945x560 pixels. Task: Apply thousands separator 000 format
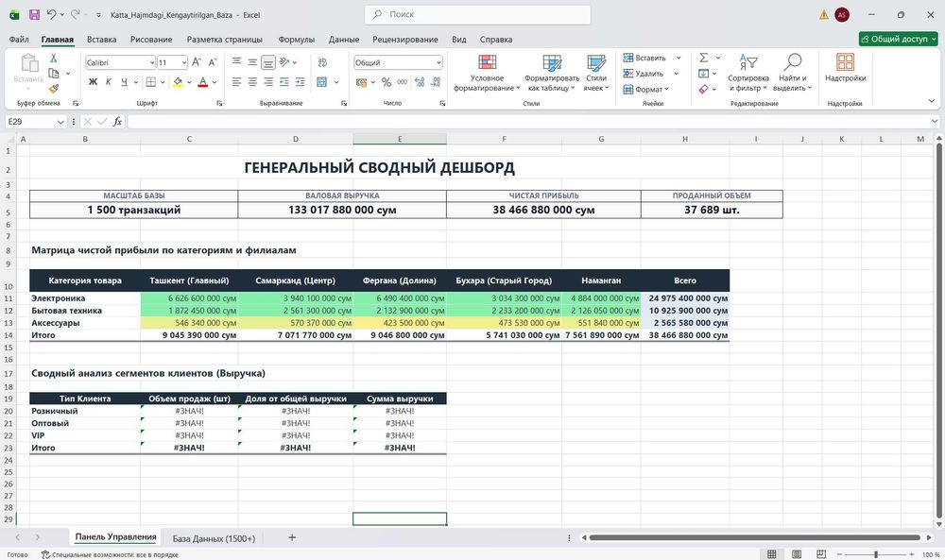402,82
